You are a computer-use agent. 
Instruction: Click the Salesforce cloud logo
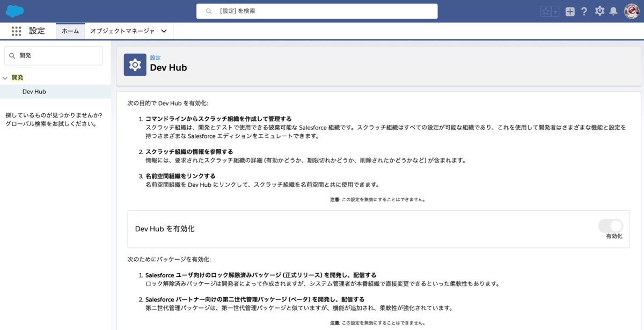click(14, 11)
